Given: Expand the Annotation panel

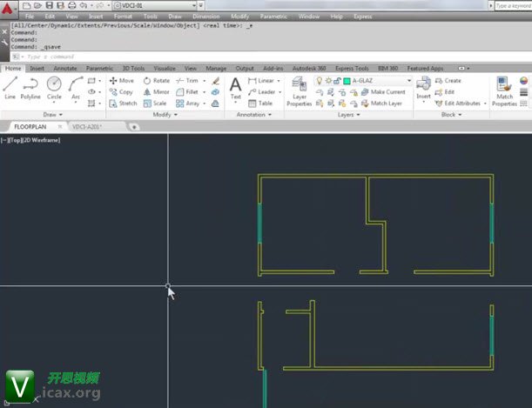Looking at the screenshot, I should 253,115.
